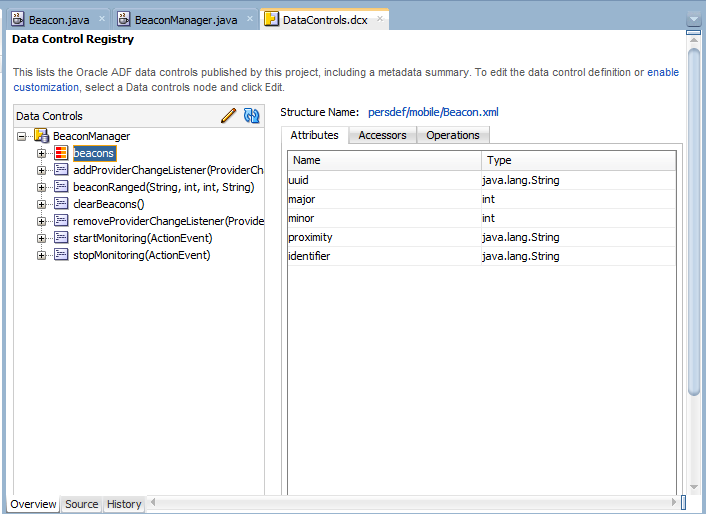Expand the stopMonitoring(ActionEvent) node
706x514 pixels.
click(41, 255)
